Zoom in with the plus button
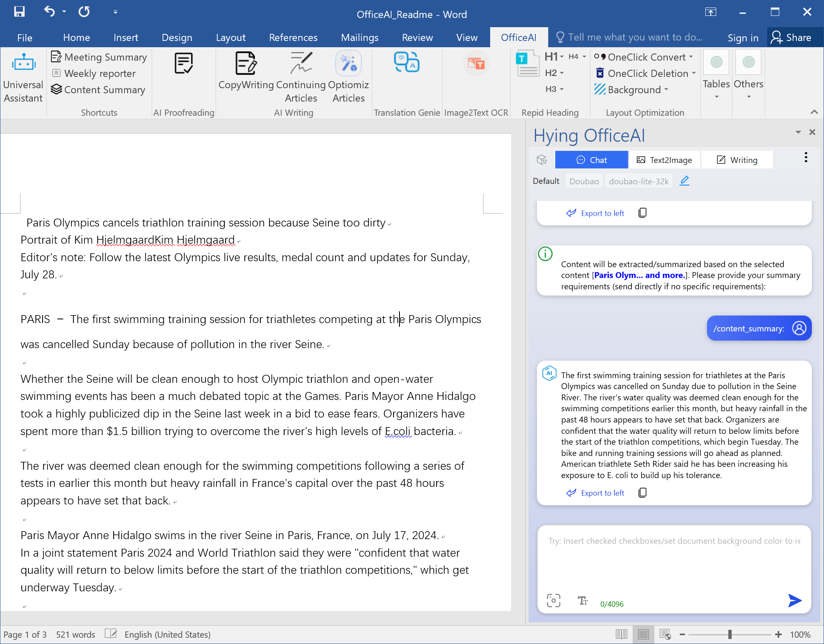This screenshot has width=824, height=644. pos(778,634)
